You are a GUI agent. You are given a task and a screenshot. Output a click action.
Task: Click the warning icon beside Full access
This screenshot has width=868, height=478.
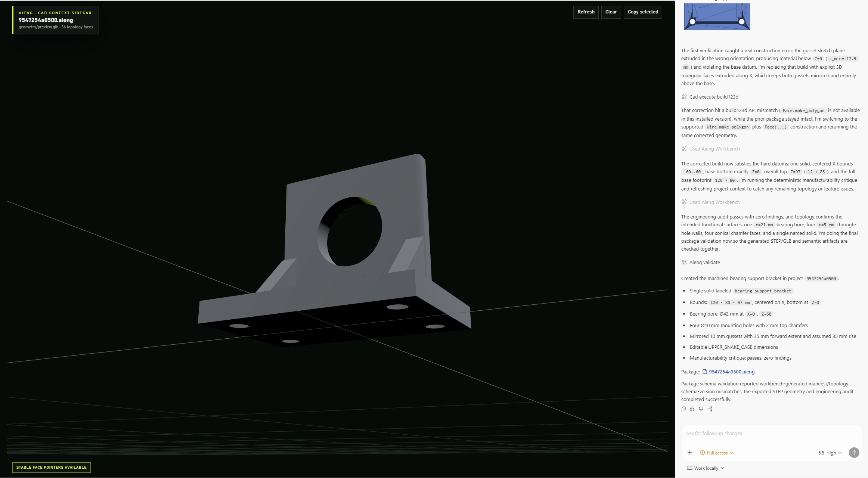coord(702,453)
